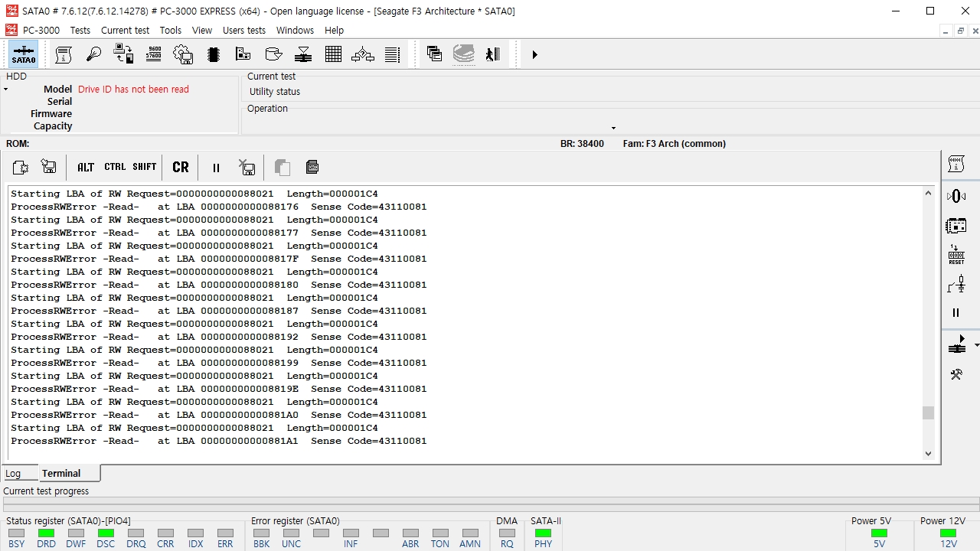Click the terminal vertical scrollbar thumb
Screen dimensions: 980x551
pyautogui.click(x=928, y=413)
